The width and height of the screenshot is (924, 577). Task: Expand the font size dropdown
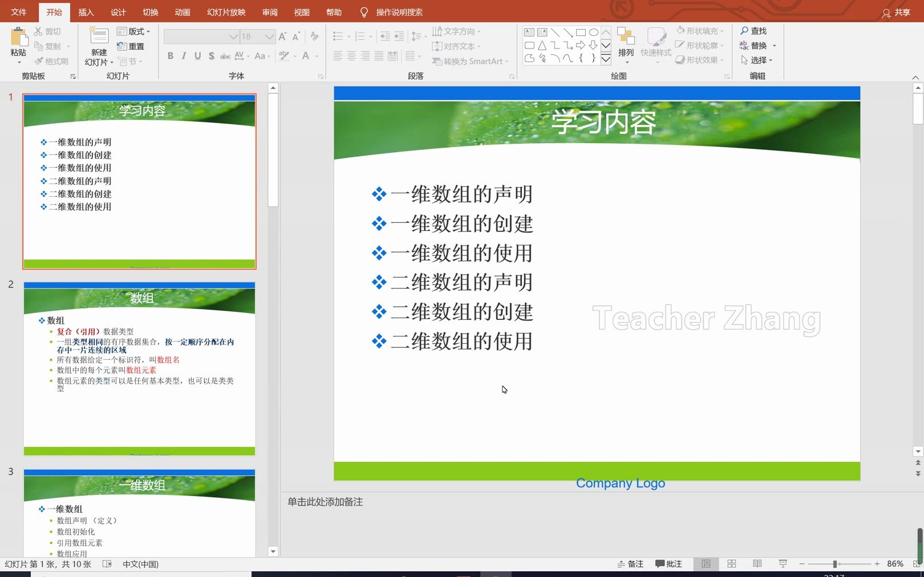[270, 36]
